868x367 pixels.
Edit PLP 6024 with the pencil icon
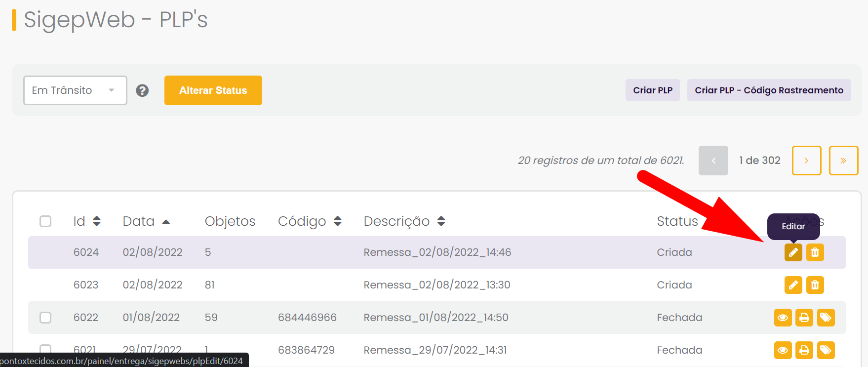coord(793,252)
